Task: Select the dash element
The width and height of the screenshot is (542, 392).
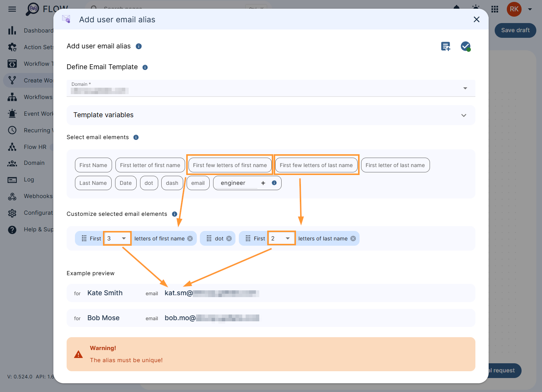Action: click(172, 183)
